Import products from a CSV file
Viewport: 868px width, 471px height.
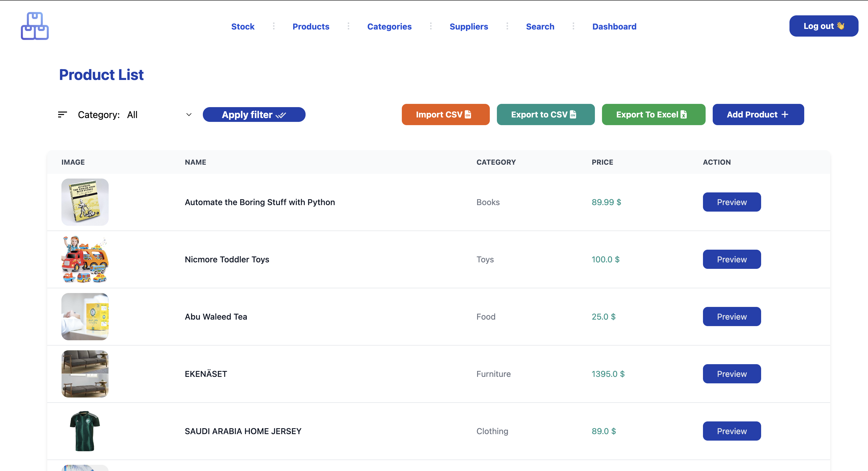click(x=446, y=115)
